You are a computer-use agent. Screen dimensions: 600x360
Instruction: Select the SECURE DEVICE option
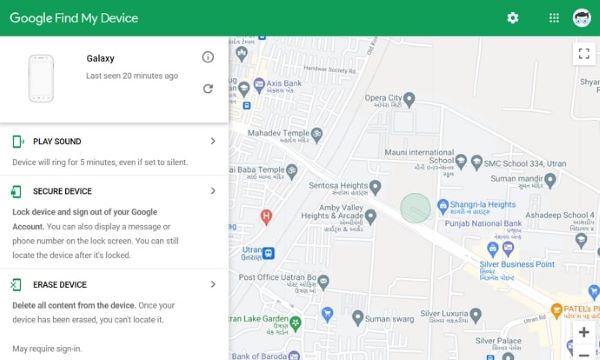click(114, 223)
